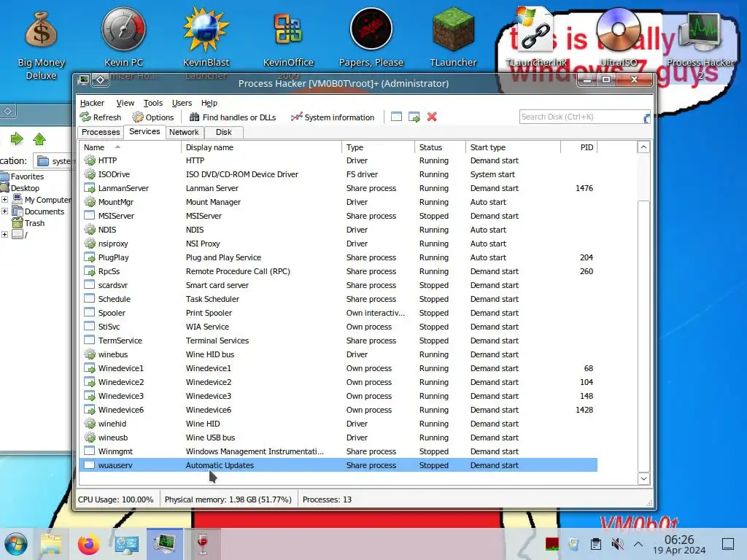Sort by the Display name column header

click(x=261, y=147)
